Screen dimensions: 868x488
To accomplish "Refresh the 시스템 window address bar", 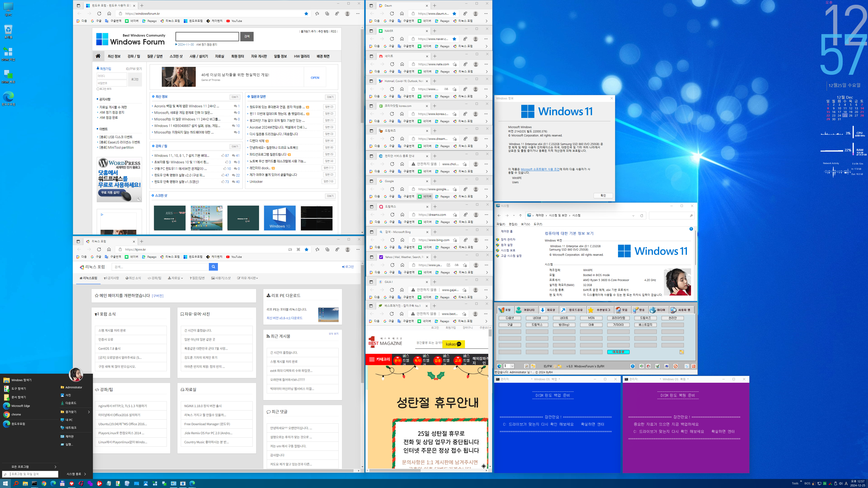I will click(642, 216).
